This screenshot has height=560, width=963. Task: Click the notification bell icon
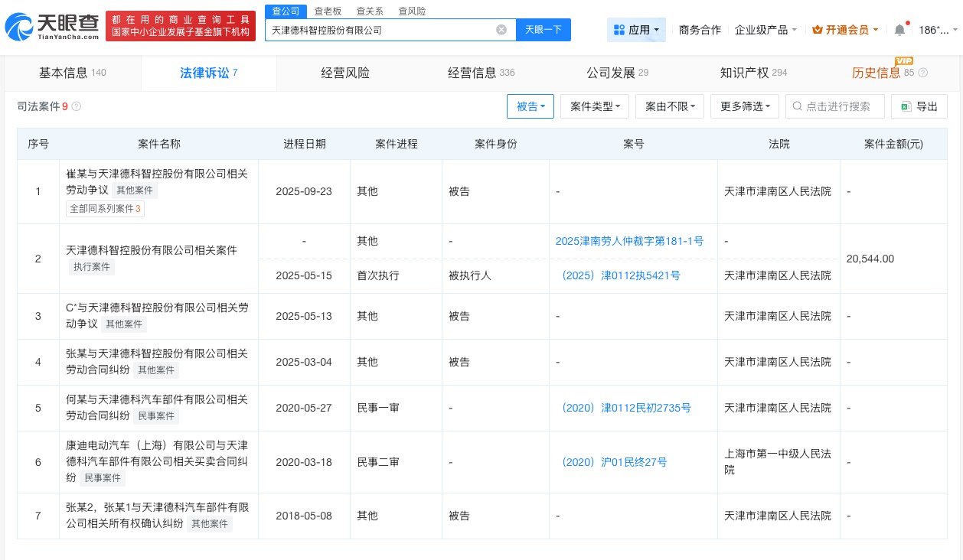coord(900,30)
